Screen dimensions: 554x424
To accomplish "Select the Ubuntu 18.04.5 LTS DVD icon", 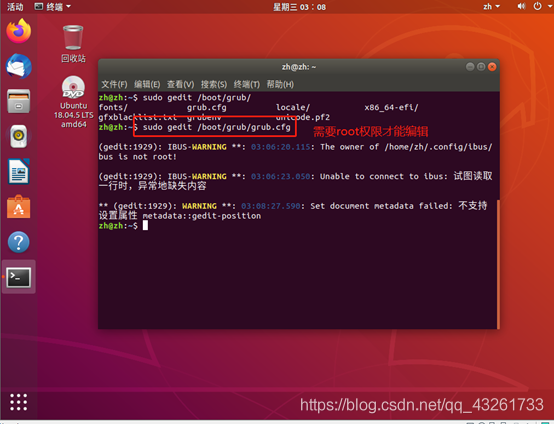I will 73,102.
